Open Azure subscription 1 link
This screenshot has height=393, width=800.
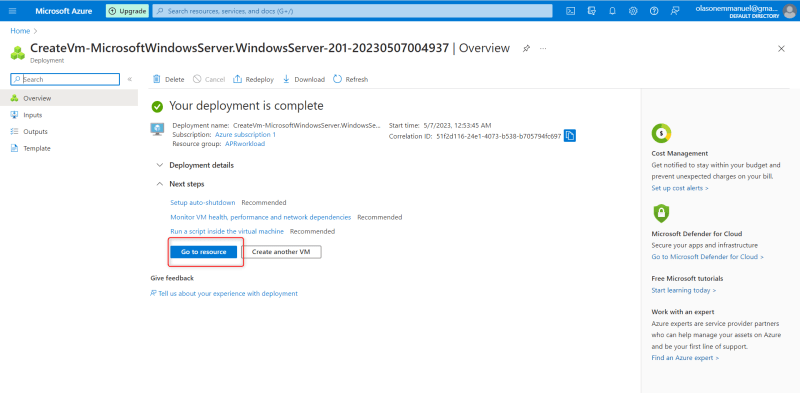point(245,135)
